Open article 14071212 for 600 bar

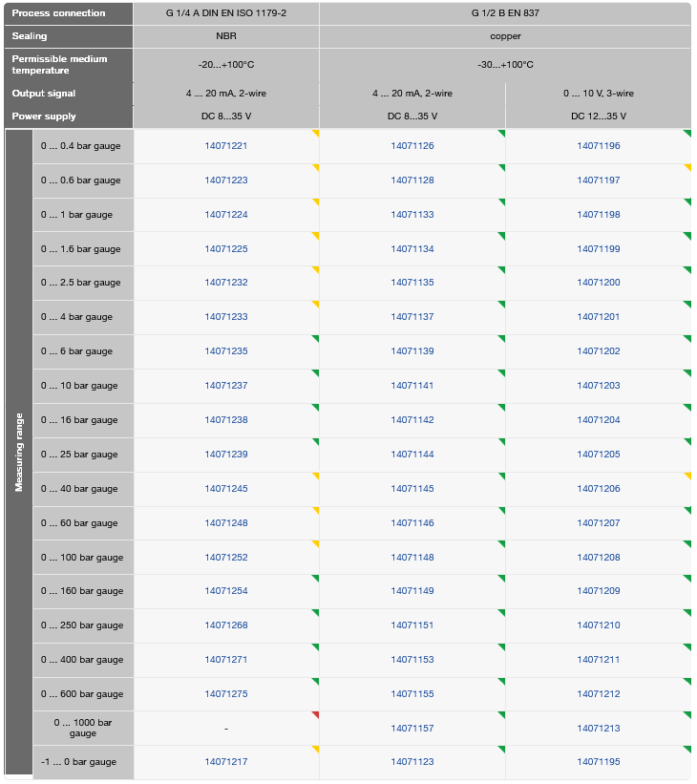pyautogui.click(x=599, y=694)
